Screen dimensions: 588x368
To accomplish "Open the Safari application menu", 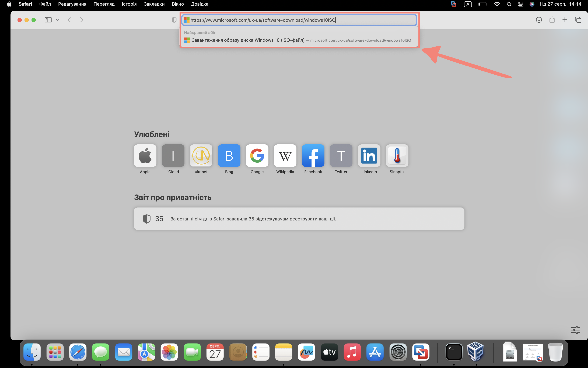I will [25, 4].
